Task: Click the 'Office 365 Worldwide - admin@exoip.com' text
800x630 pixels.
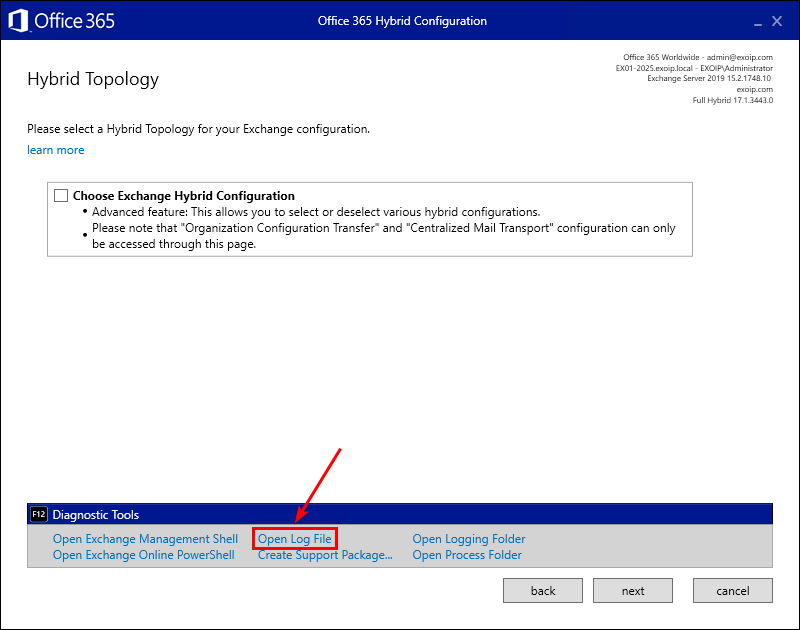Action: tap(698, 57)
